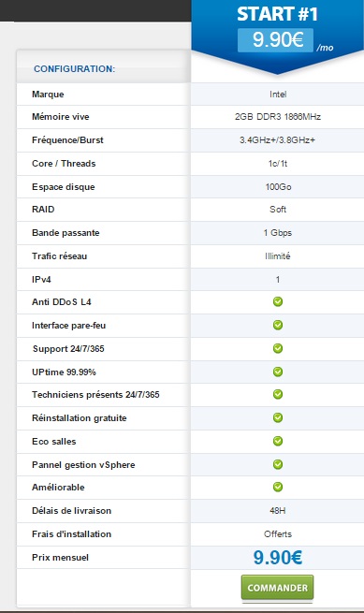The height and width of the screenshot is (613, 364).
Task: Click the Réinstallation gratuite green checkmark
Action: (x=278, y=417)
